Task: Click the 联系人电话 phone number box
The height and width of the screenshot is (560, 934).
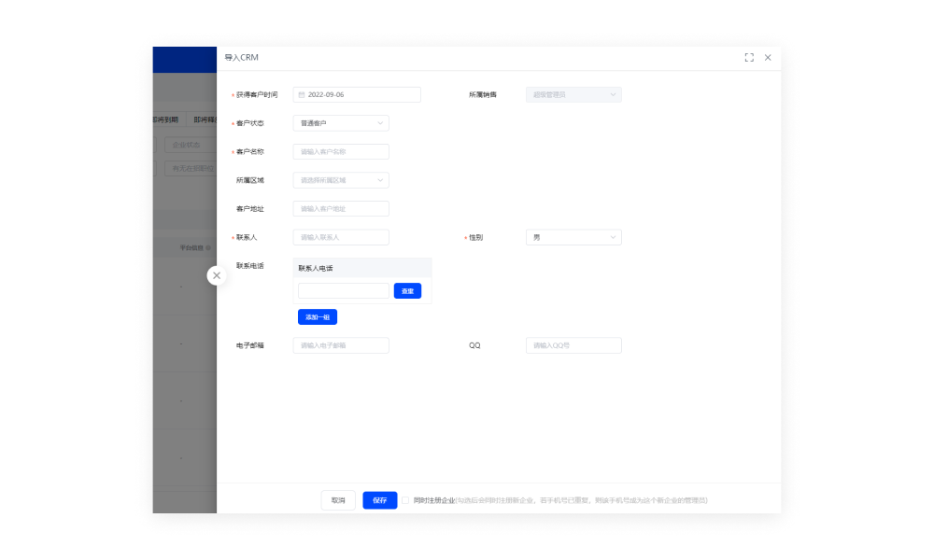Action: [x=343, y=291]
